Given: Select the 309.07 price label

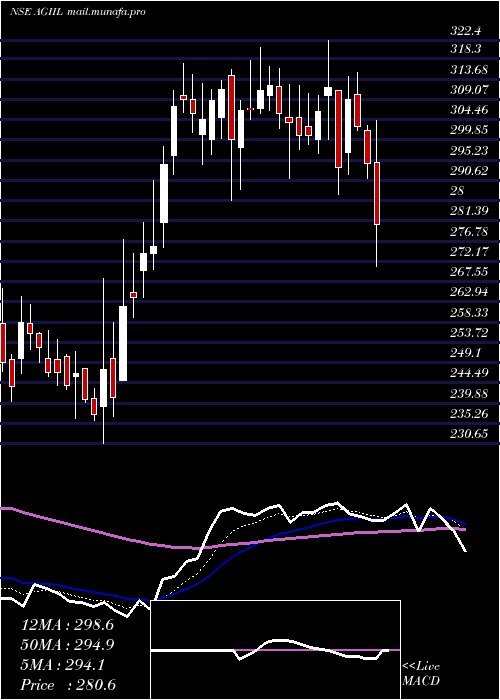Looking at the screenshot, I should pyautogui.click(x=469, y=90).
